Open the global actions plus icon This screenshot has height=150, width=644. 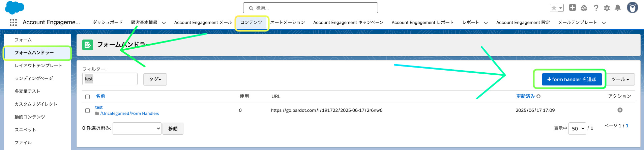tap(573, 7)
